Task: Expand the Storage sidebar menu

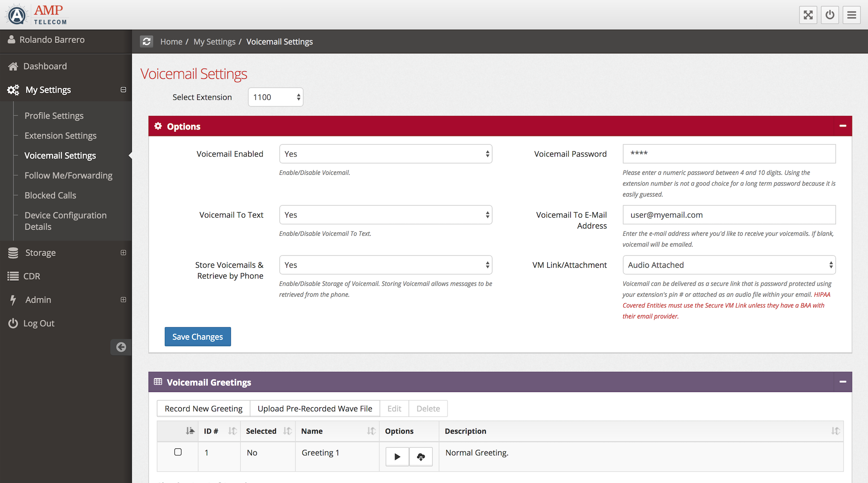Action: click(x=123, y=253)
